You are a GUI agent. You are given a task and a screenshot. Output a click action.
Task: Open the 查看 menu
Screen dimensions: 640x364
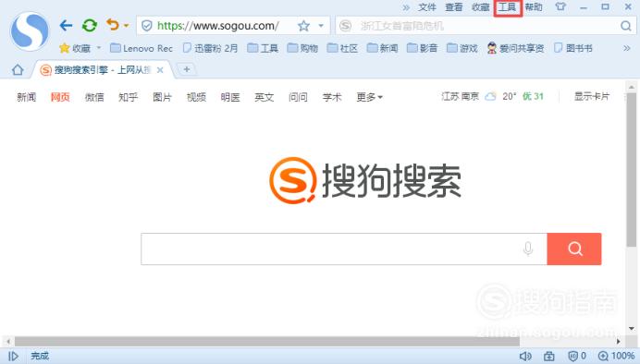pyautogui.click(x=454, y=7)
